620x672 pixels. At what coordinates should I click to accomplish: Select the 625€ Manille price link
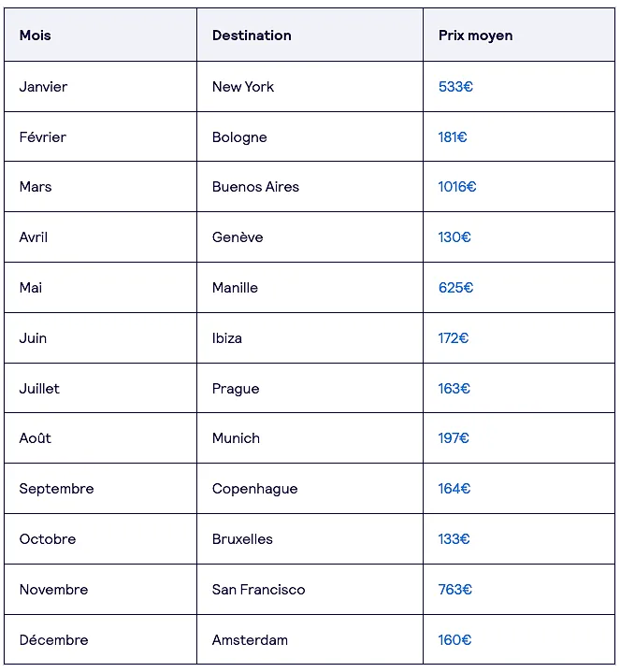[x=455, y=288]
